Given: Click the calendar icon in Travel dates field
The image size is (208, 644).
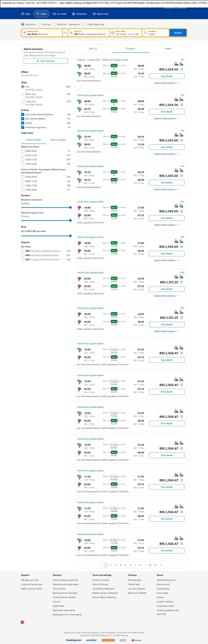Looking at the screenshot, I should (x=113, y=33).
